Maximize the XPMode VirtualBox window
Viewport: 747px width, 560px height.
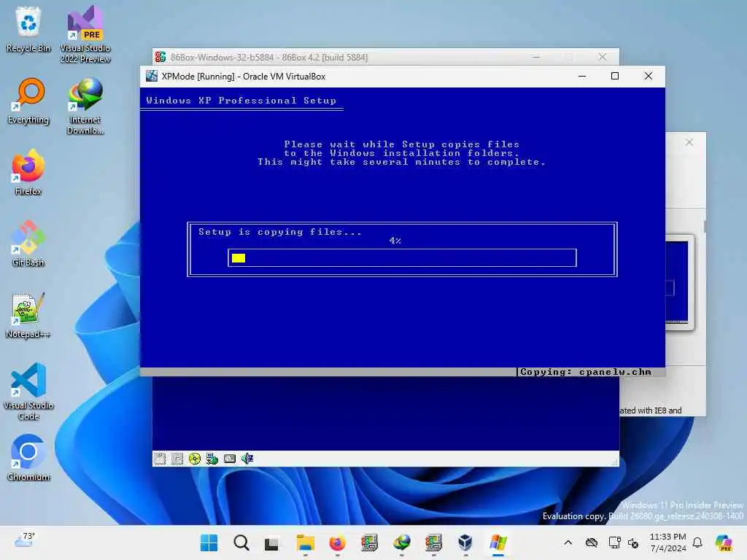pos(615,76)
